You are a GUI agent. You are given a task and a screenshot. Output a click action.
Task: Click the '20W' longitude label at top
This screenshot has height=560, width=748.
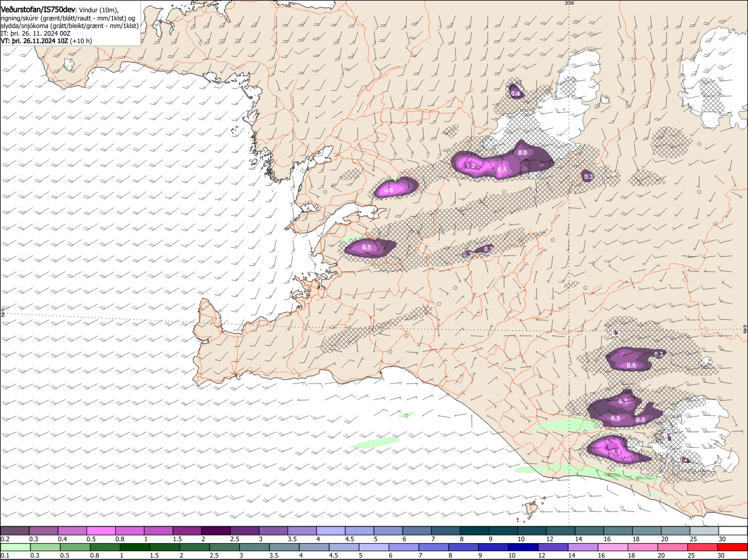coord(569,3)
